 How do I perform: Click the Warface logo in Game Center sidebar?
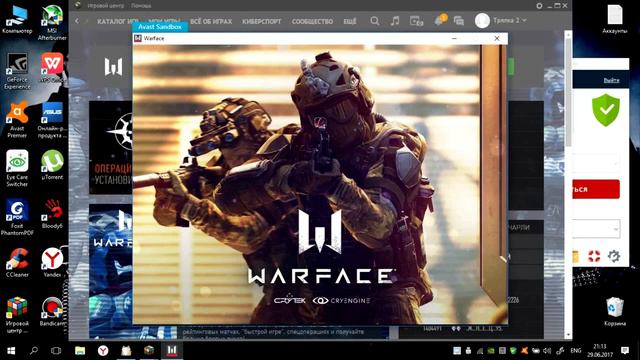click(113, 67)
